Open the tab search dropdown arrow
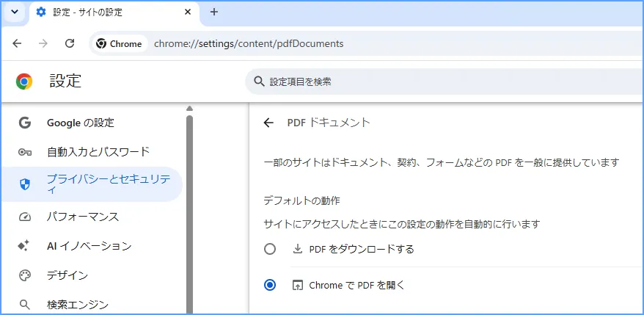644x315 pixels. tap(15, 12)
